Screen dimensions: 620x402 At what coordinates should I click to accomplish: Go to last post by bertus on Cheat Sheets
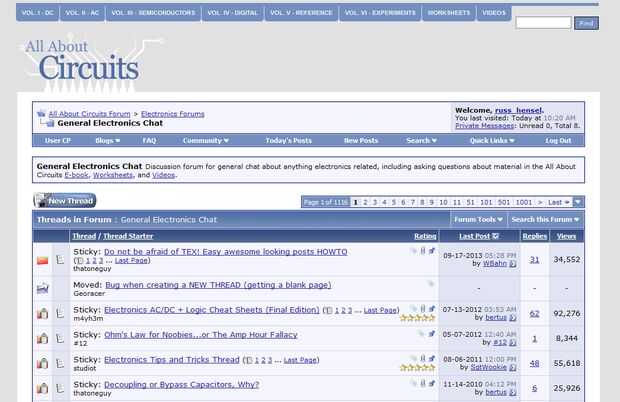point(513,318)
